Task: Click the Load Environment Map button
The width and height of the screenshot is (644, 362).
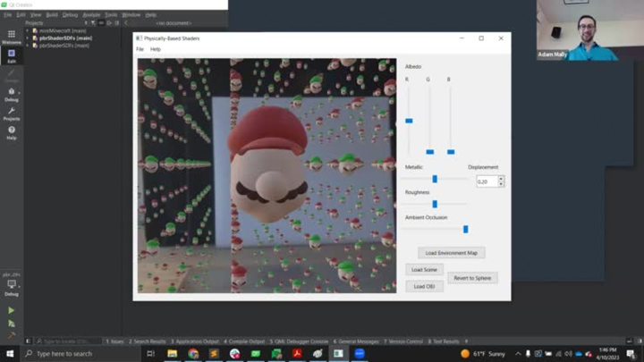Action: [x=452, y=253]
